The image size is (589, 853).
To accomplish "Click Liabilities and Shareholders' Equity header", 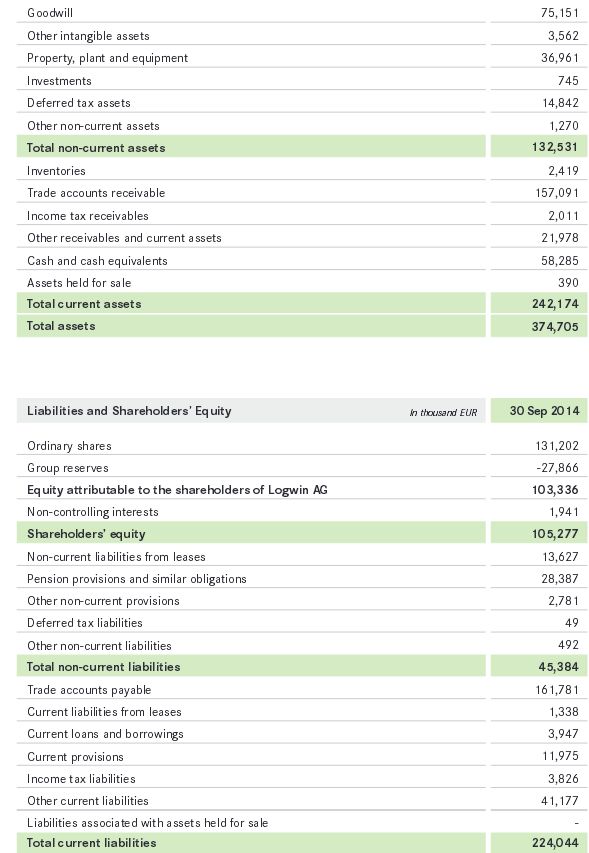I will pos(129,411).
